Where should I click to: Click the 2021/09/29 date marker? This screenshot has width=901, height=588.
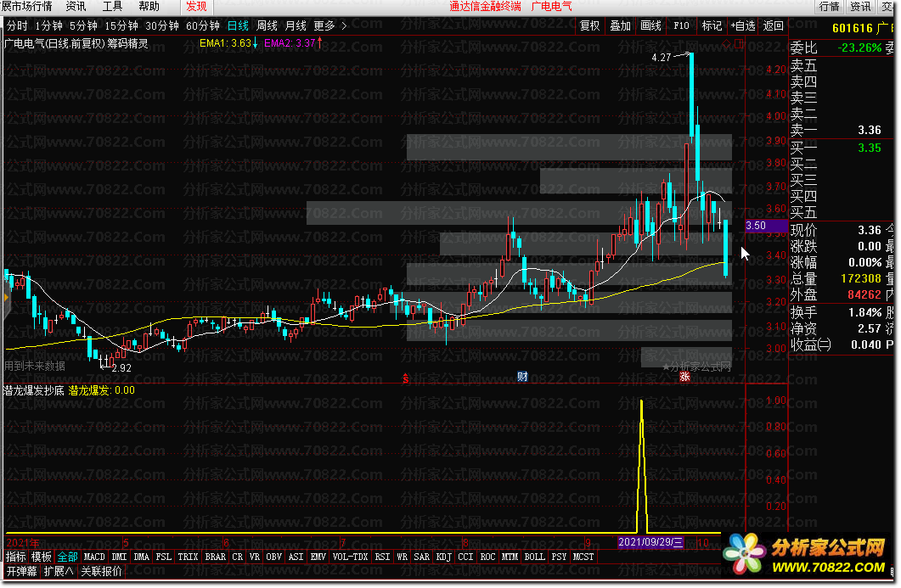pos(651,543)
